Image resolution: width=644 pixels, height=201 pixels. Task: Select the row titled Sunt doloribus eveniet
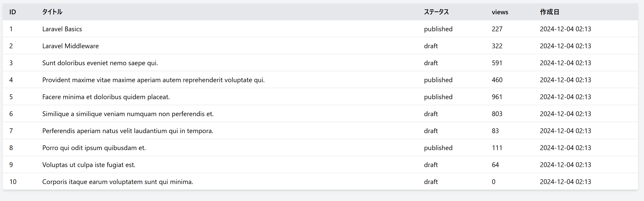tap(100, 63)
